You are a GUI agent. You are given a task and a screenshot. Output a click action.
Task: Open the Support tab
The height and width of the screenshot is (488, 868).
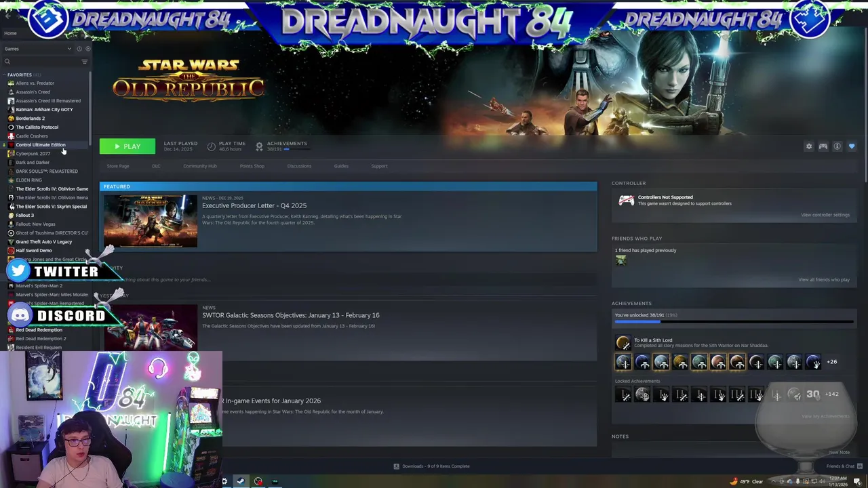pos(379,166)
